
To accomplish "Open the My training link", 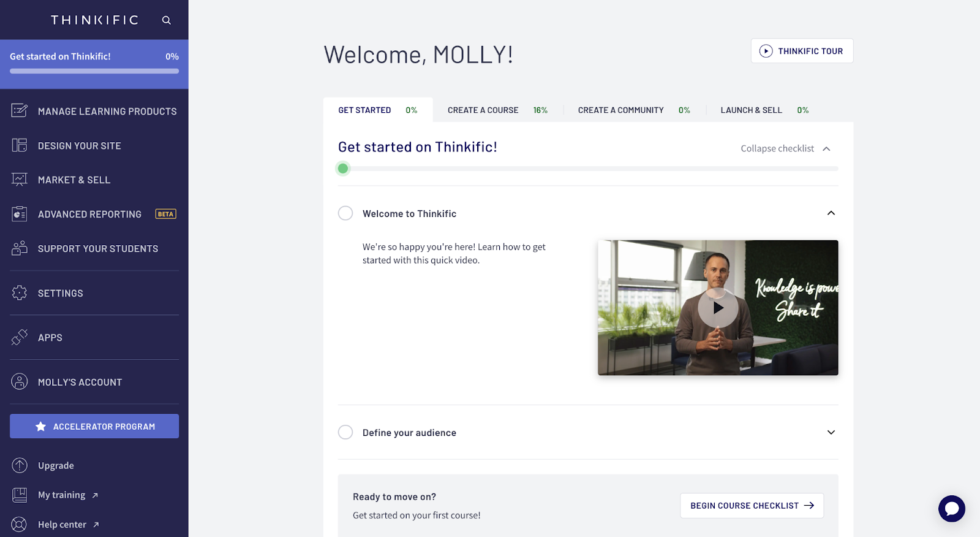I will point(62,495).
